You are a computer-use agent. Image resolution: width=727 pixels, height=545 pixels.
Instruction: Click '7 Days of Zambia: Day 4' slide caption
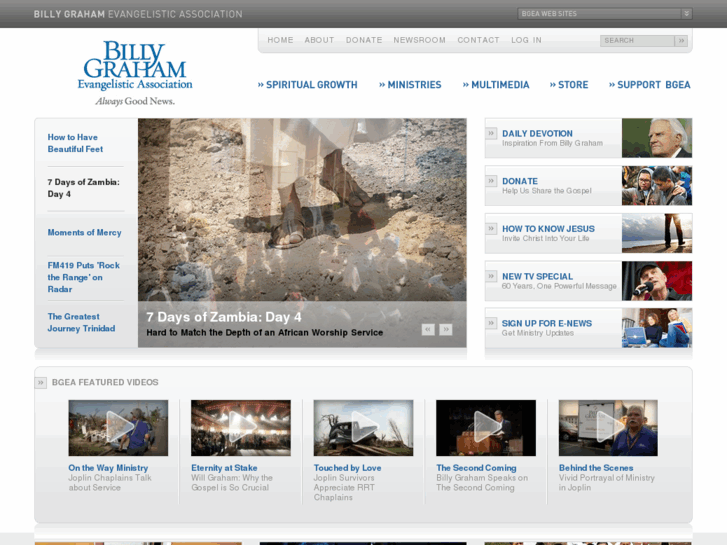point(223,317)
